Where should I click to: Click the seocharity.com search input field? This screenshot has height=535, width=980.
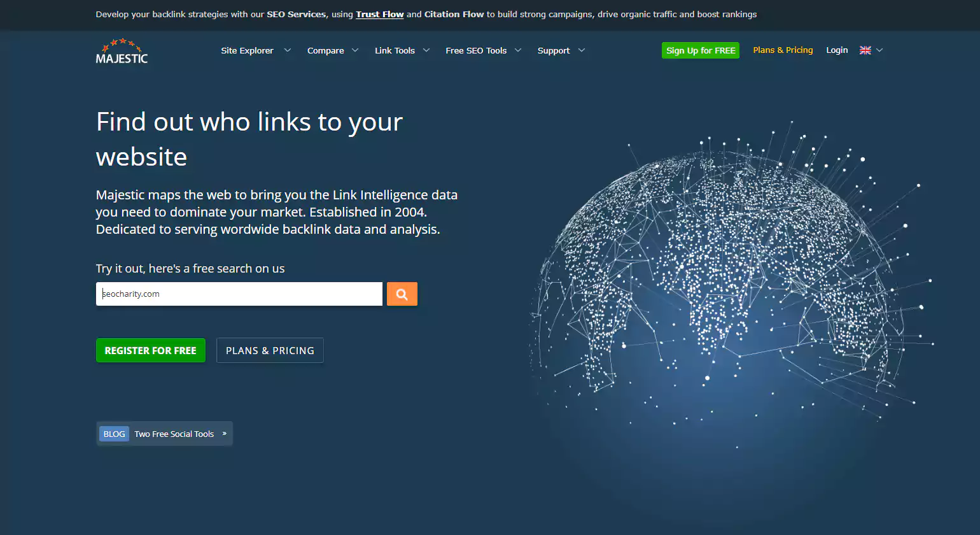coord(239,294)
